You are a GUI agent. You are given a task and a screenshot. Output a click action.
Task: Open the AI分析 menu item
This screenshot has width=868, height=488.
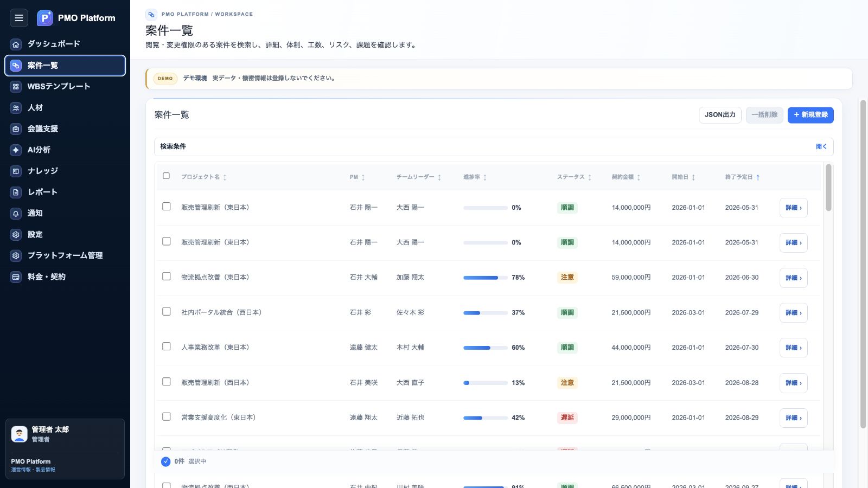click(65, 150)
